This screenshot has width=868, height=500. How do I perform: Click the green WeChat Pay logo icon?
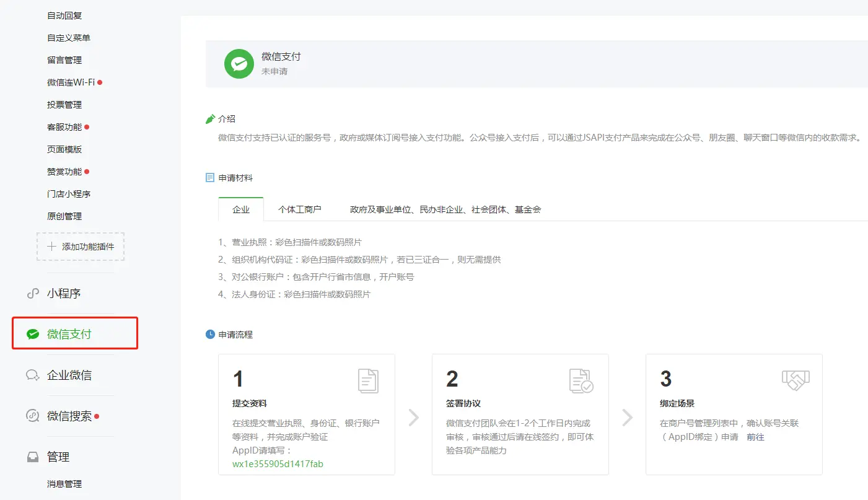click(x=239, y=64)
